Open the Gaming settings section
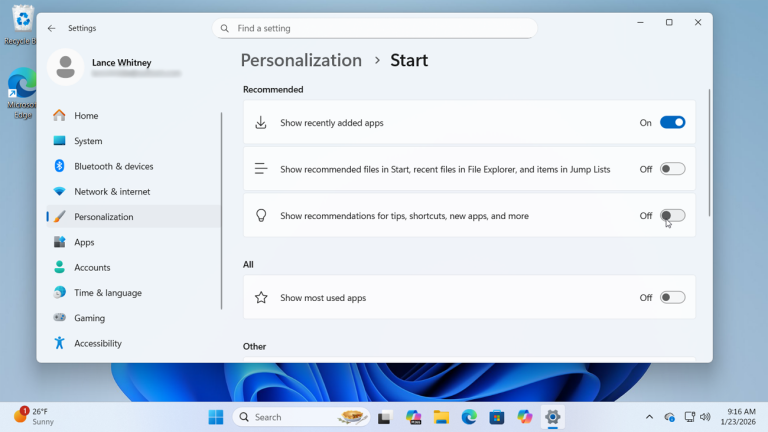Image resolution: width=768 pixels, height=432 pixels. point(89,318)
